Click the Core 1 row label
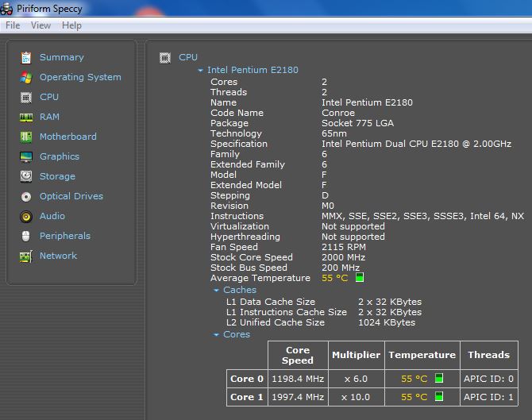 [247, 397]
